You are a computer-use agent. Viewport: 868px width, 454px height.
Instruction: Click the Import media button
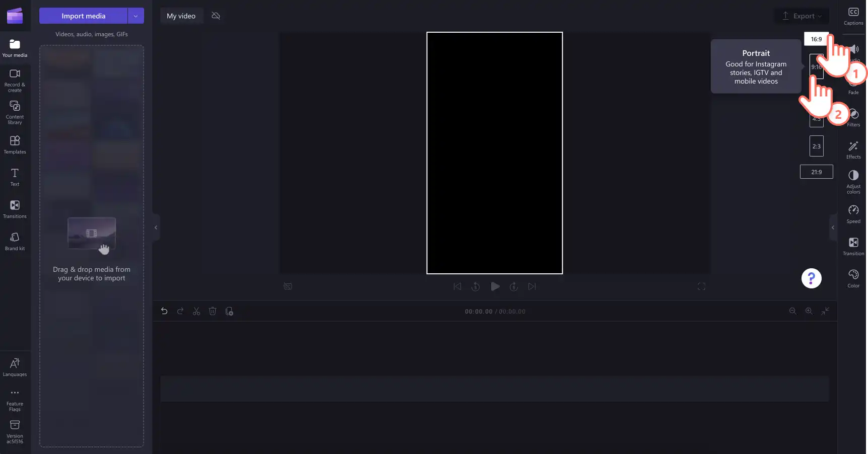coord(84,16)
